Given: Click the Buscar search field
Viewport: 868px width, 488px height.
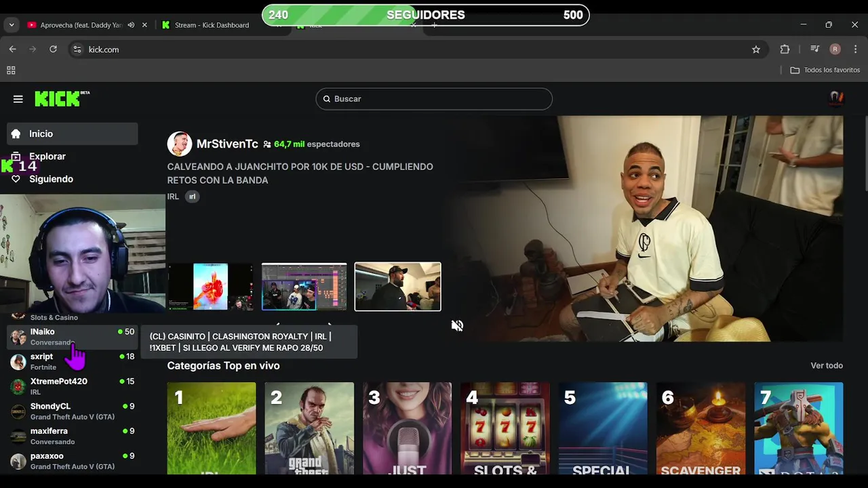Looking at the screenshot, I should (x=434, y=99).
